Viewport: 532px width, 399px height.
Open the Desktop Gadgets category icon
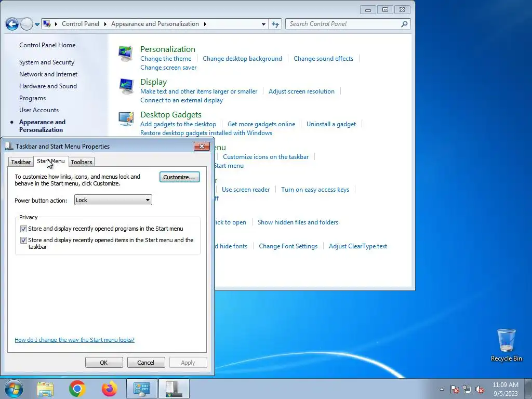pyautogui.click(x=126, y=119)
